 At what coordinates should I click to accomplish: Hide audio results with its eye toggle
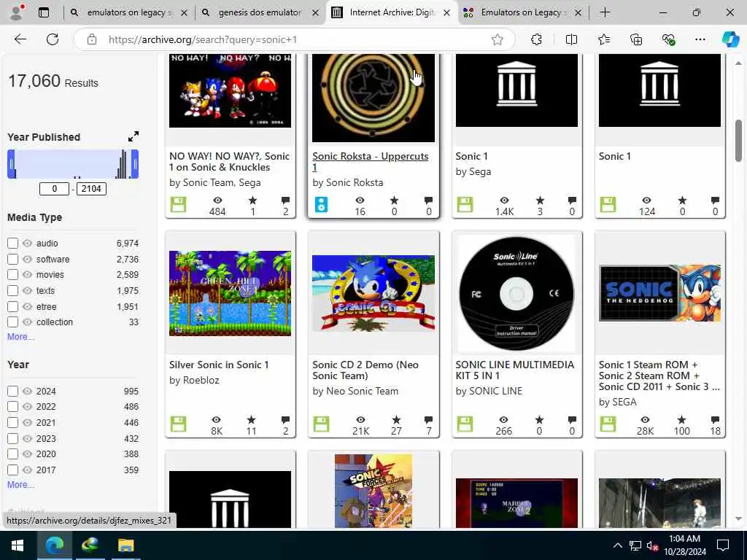(28, 244)
